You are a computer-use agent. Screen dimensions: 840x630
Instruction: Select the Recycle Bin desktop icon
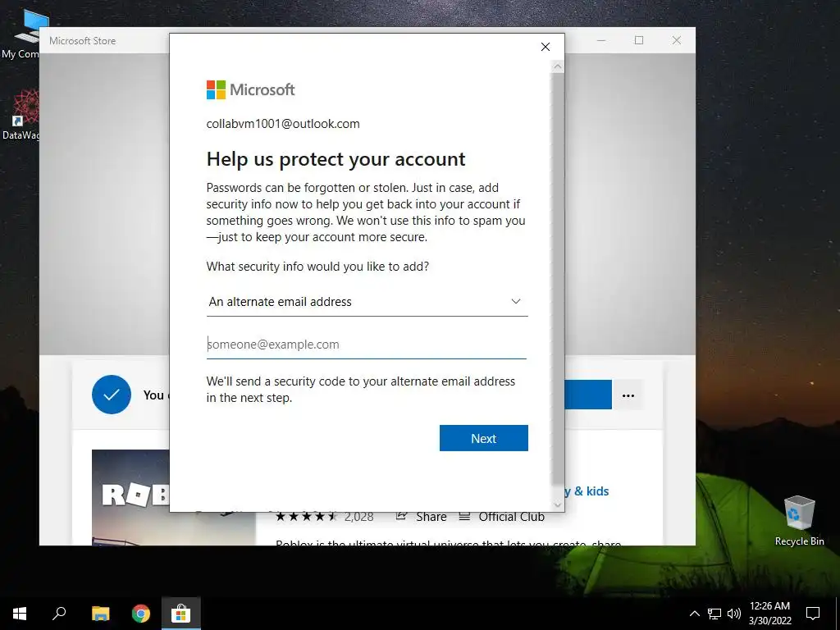click(799, 520)
